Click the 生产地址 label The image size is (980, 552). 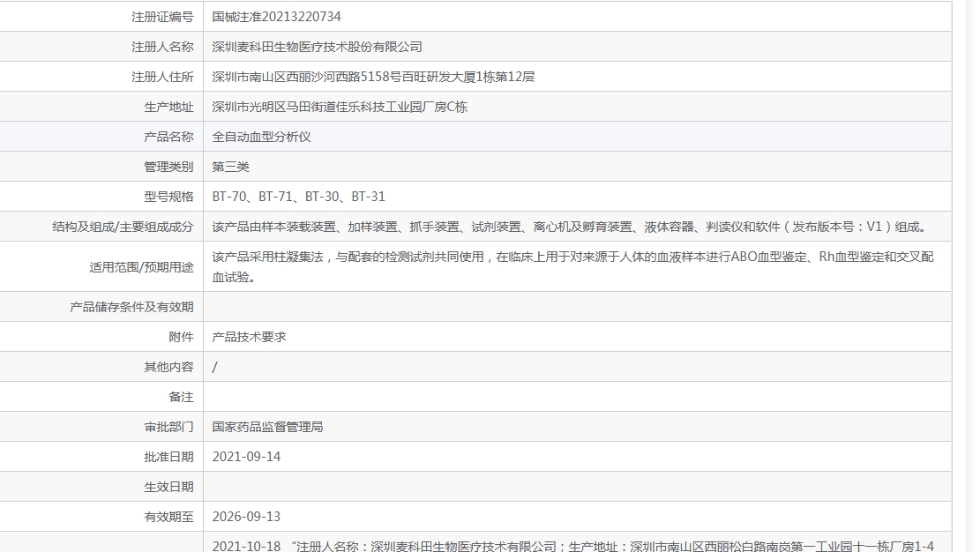coord(168,107)
